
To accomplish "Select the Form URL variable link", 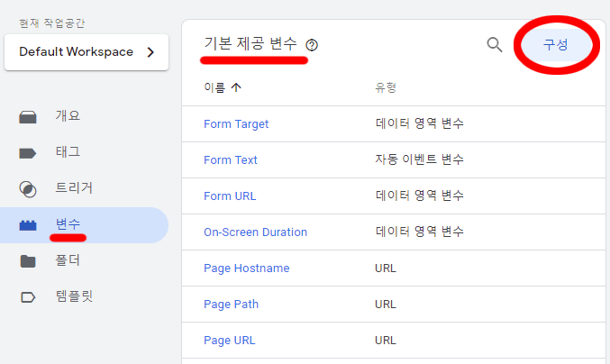I will [230, 196].
